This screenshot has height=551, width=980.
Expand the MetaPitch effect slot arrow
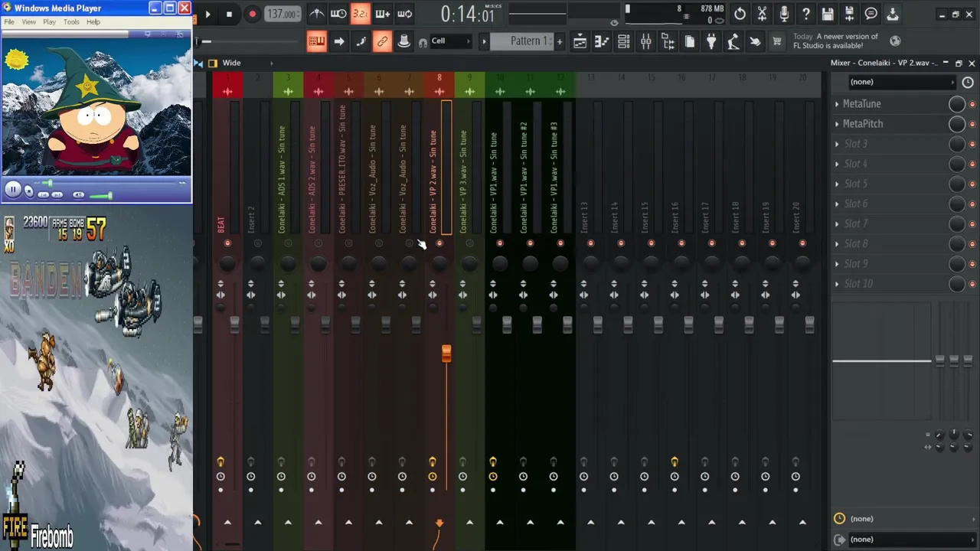(x=837, y=124)
